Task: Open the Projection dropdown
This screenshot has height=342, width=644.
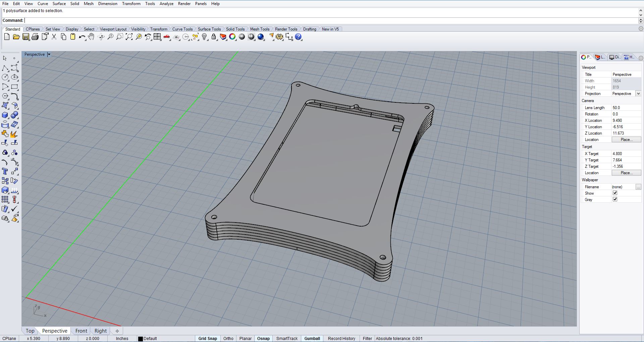Action: pyautogui.click(x=638, y=94)
